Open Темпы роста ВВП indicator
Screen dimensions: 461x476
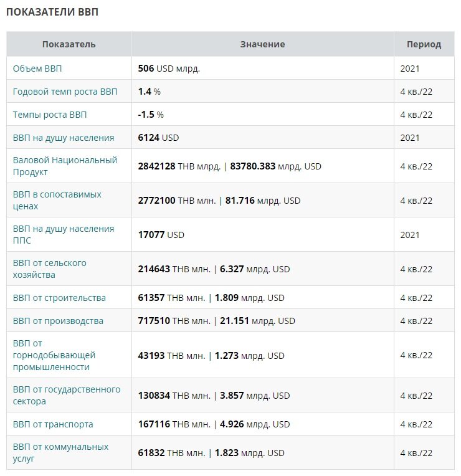tap(50, 115)
